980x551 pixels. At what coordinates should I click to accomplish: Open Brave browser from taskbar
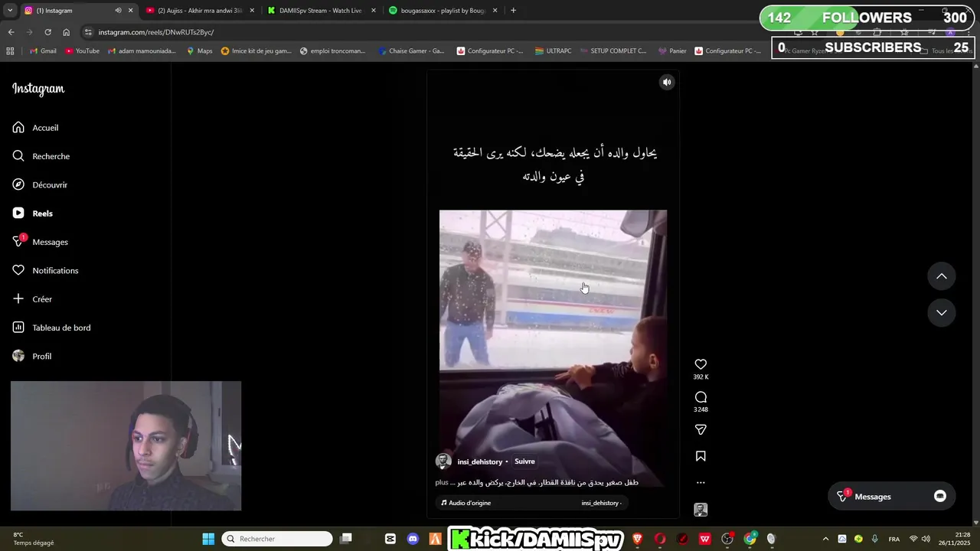637,539
